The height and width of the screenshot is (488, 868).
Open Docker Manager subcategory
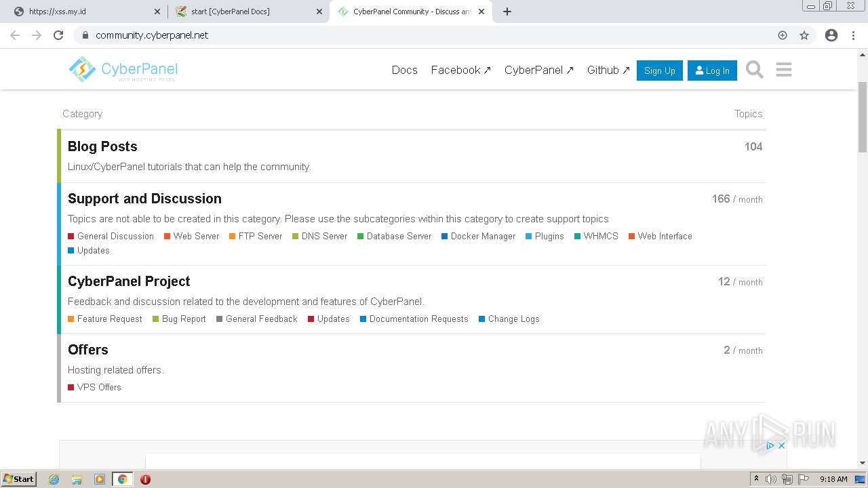478,236
